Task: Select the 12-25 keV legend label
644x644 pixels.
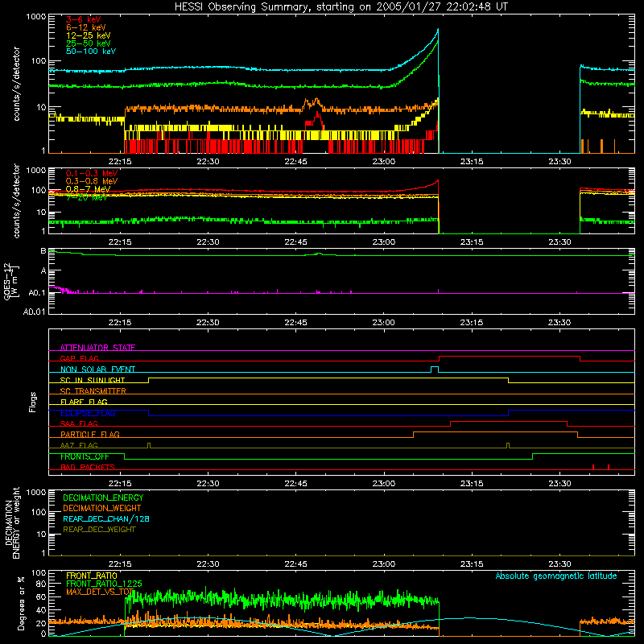Action: [88, 35]
